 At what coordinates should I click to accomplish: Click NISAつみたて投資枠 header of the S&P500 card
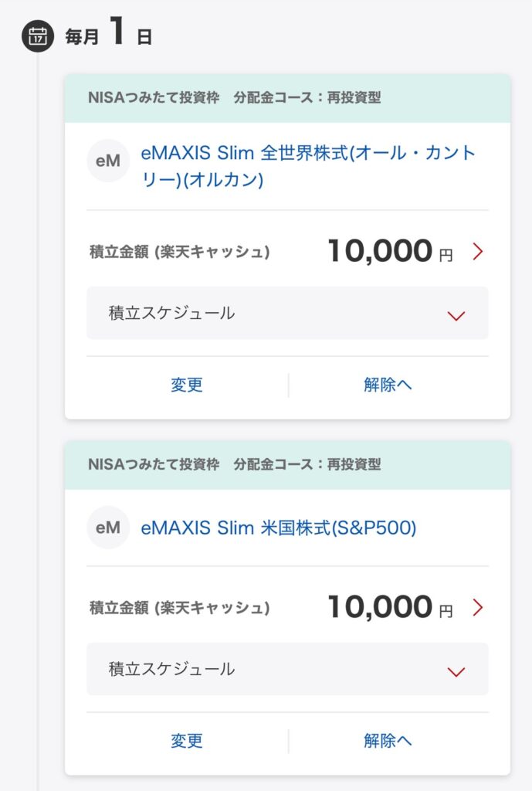154,465
